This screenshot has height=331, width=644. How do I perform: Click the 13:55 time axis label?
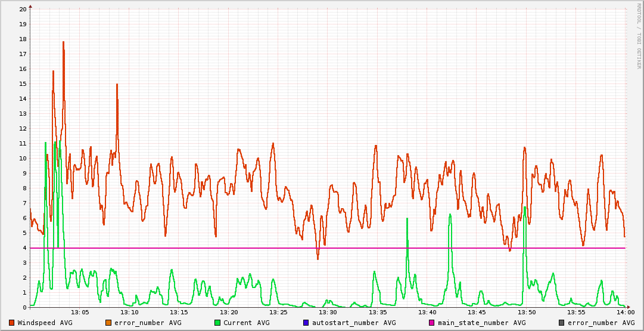point(575,313)
